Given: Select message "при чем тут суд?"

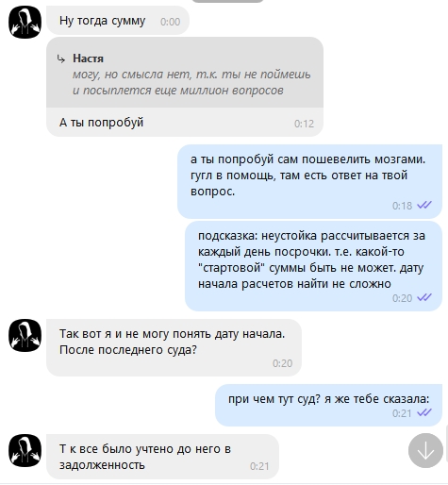Looking at the screenshot, I should click(328, 405).
